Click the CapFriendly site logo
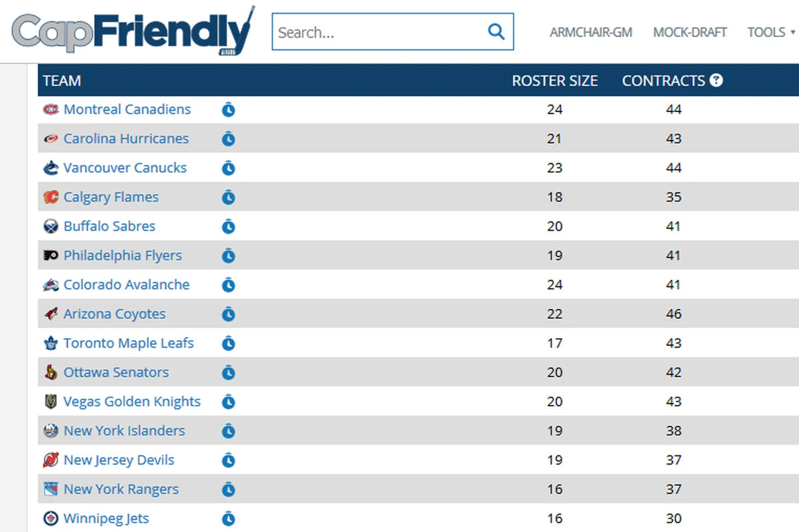799x532 pixels. click(133, 31)
